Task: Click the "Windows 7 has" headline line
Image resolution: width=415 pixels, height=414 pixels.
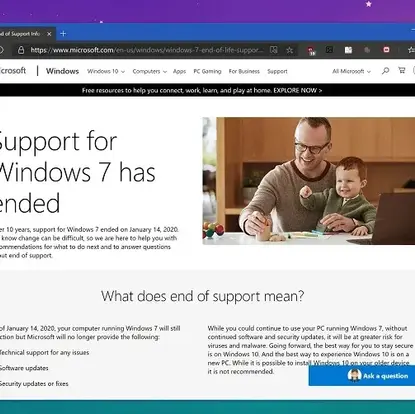Action: (x=77, y=172)
